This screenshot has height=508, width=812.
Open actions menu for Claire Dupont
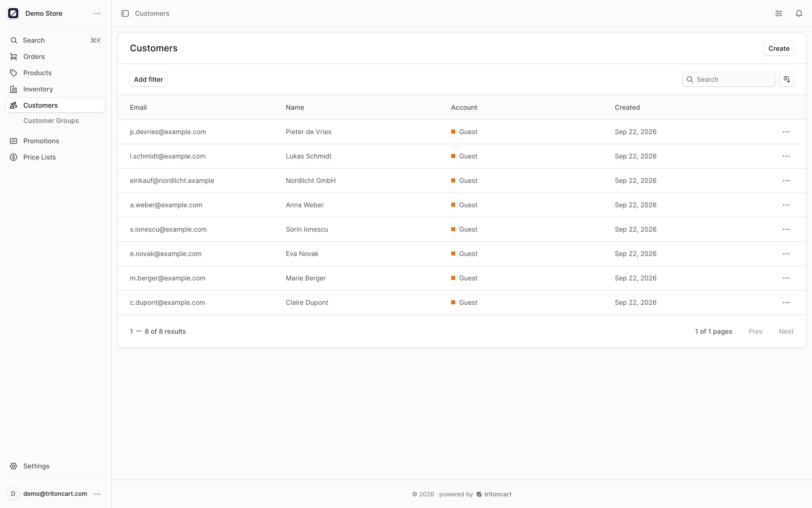[x=786, y=302]
